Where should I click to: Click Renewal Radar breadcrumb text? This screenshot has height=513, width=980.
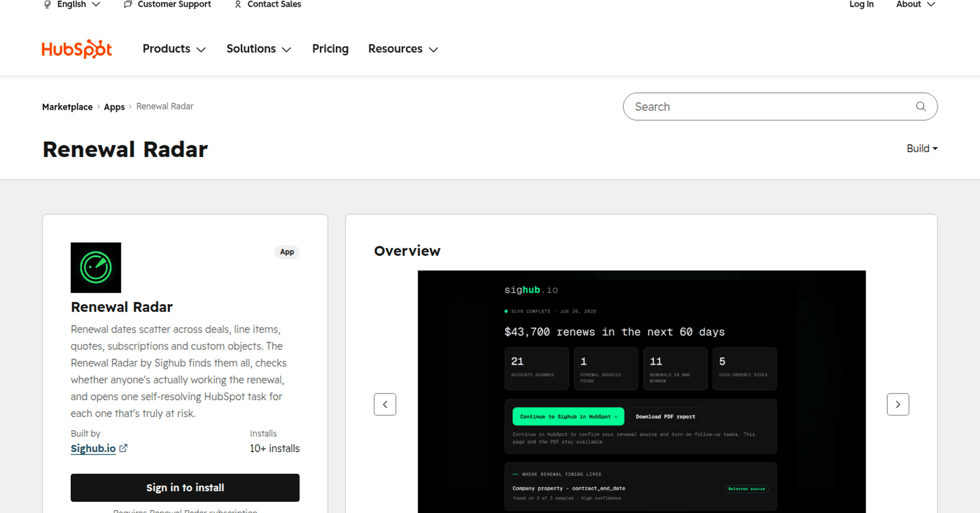click(x=165, y=106)
